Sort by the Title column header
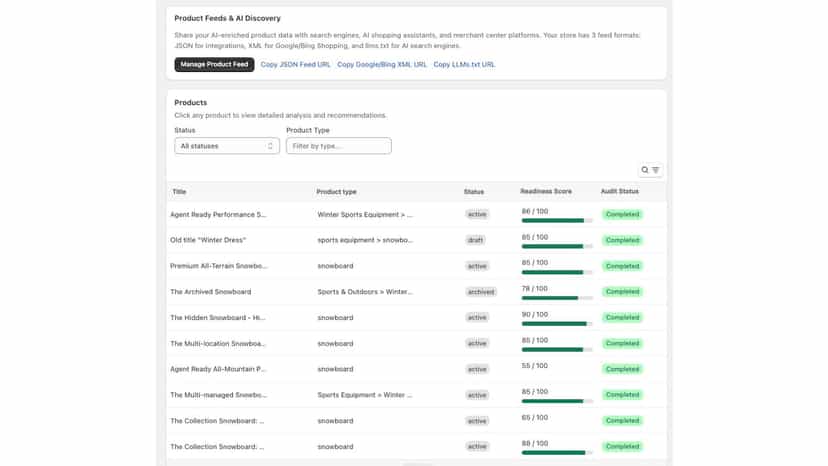Screen dimensions: 828x466 coord(179,192)
